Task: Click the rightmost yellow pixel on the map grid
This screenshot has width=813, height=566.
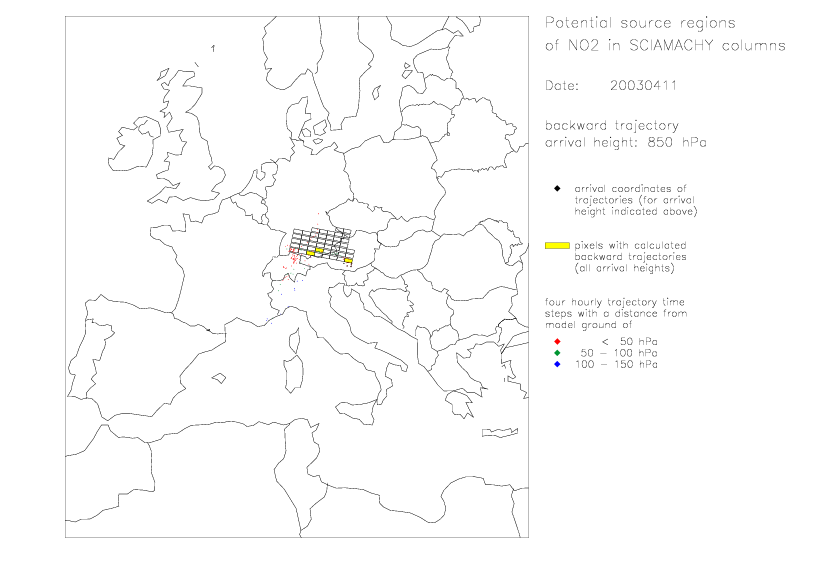Action: tap(348, 261)
